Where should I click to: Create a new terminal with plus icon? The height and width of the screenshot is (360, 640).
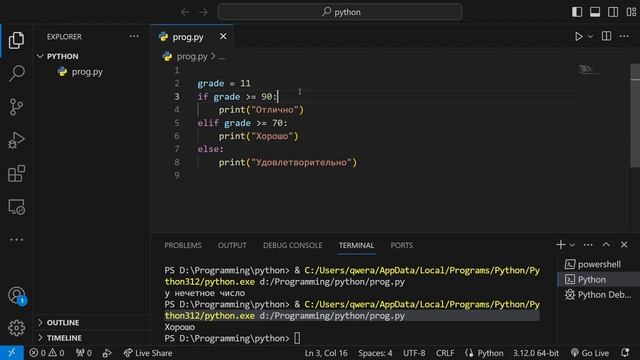click(560, 244)
